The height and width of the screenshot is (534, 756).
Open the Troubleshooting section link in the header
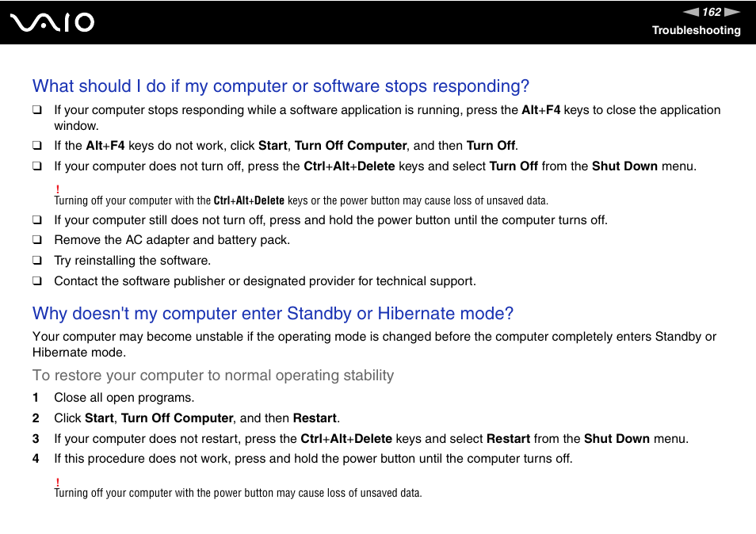pyautogui.click(x=697, y=30)
